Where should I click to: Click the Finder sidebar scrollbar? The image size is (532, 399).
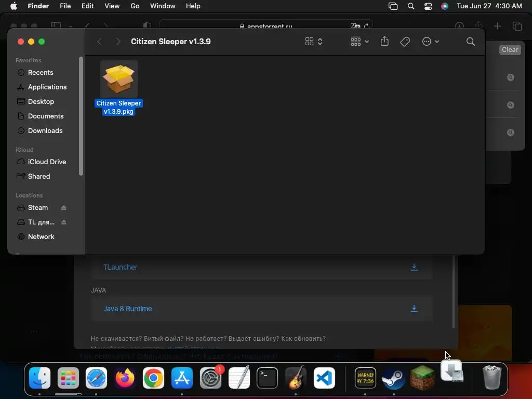coord(81,116)
